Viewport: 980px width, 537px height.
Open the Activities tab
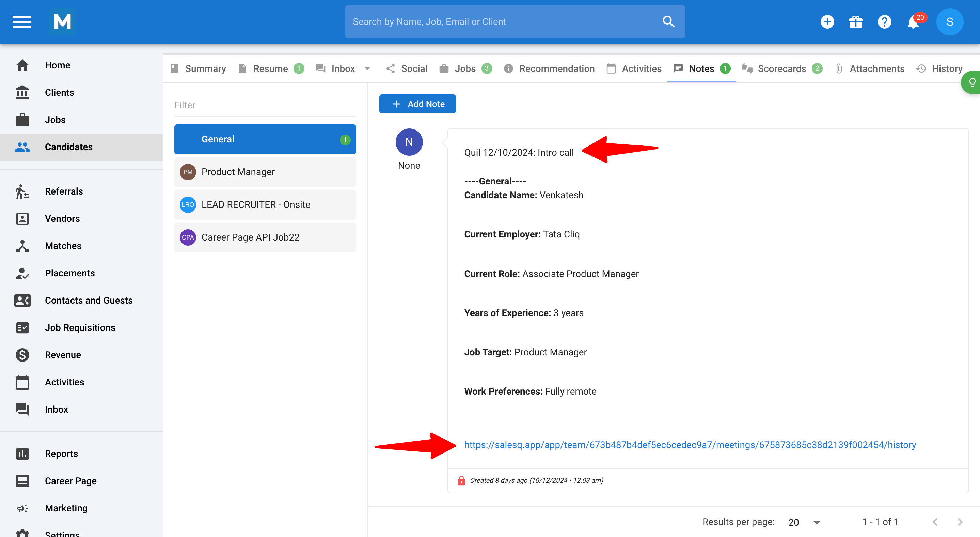pyautogui.click(x=634, y=68)
